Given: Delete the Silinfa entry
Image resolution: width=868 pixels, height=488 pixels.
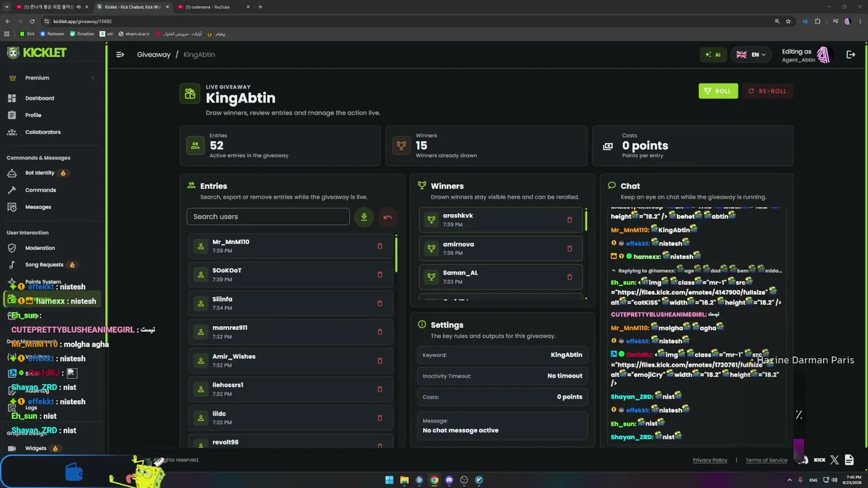Looking at the screenshot, I should coord(380,303).
